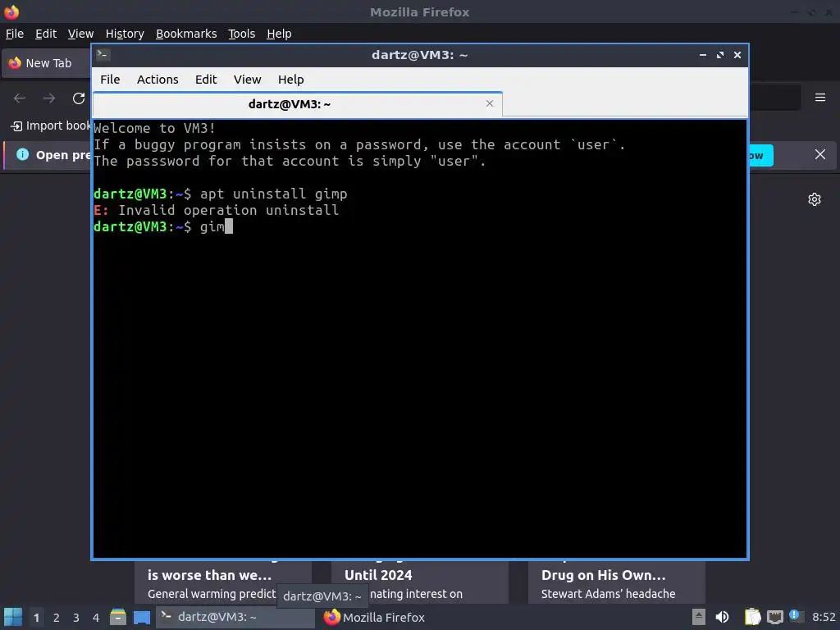
Task: Select dartz@VM3 terminal taskbar entry
Action: click(235, 617)
